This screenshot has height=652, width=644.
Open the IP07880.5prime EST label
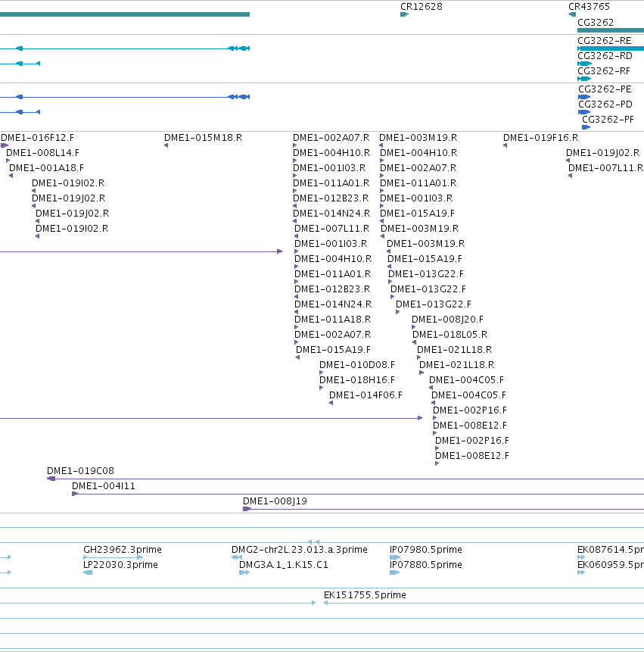(x=426, y=565)
